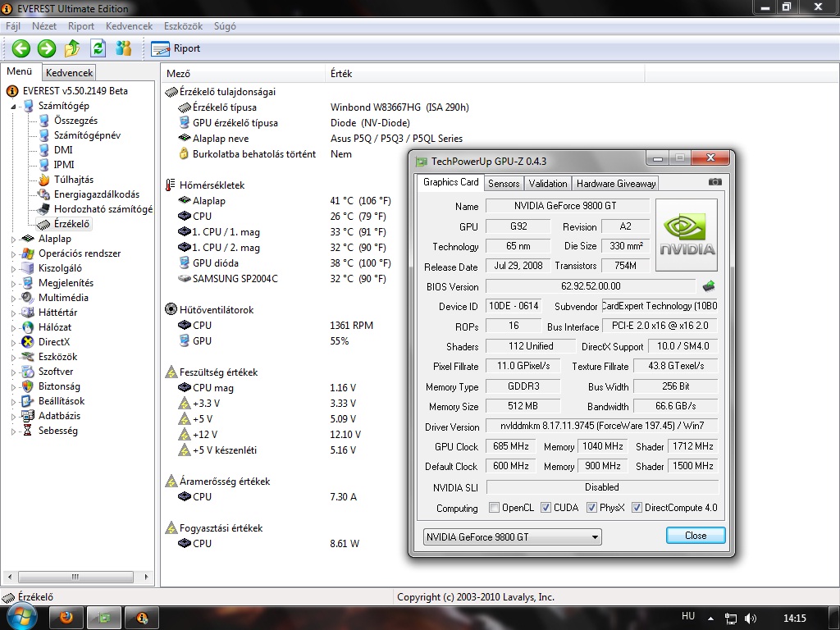This screenshot has width=840, height=630.
Task: Open the Fájl menu
Action: point(13,26)
